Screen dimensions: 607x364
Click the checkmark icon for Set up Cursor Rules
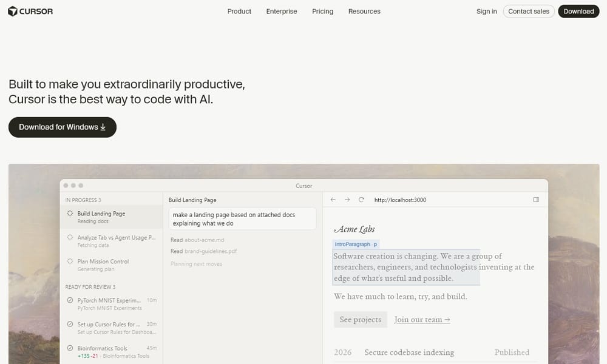(70, 325)
